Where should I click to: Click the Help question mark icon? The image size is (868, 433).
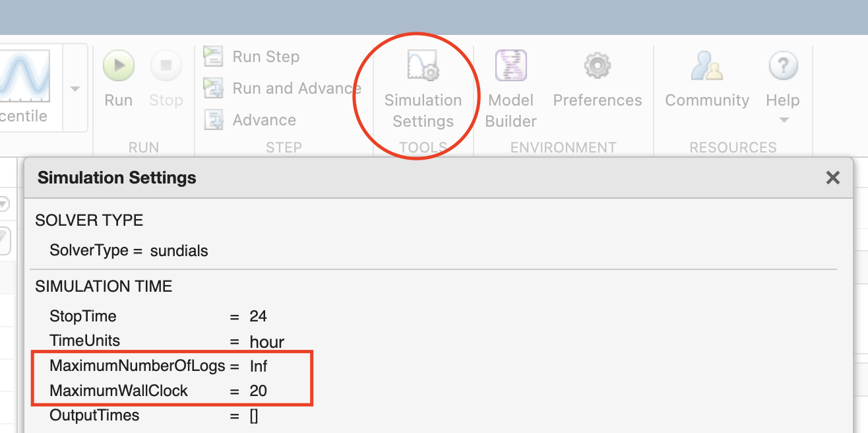click(x=783, y=66)
